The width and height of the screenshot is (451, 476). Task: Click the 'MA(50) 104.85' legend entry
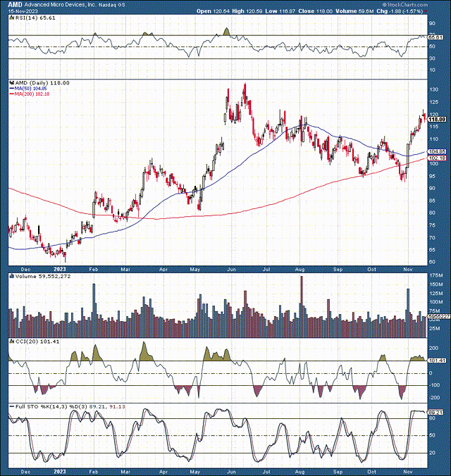(x=30, y=88)
